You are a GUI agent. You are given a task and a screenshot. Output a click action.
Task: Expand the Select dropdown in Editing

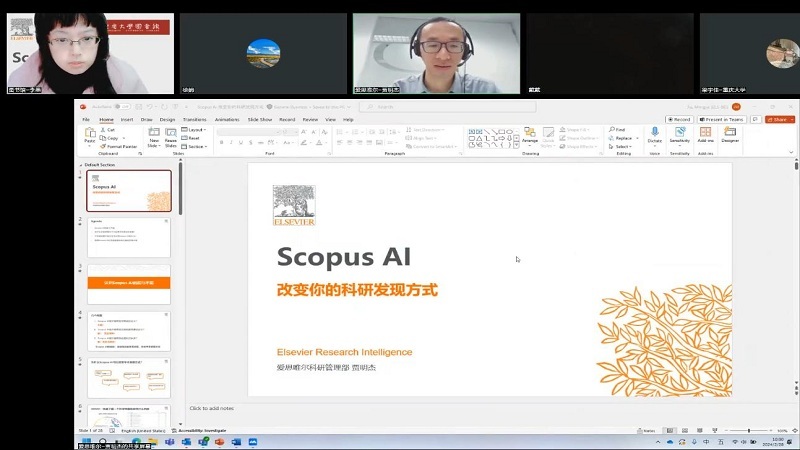(x=620, y=146)
